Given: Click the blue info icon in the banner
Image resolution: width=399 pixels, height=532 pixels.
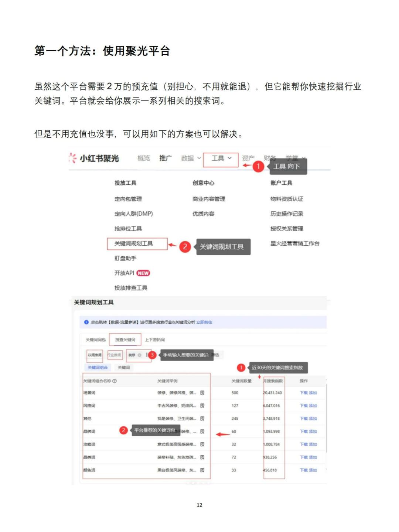Looking at the screenshot, I should pos(86,322).
